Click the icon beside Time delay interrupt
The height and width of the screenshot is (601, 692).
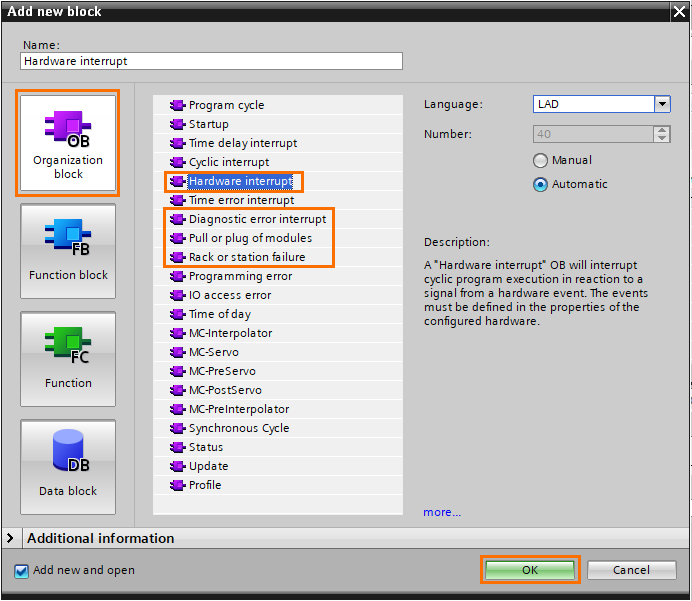177,143
